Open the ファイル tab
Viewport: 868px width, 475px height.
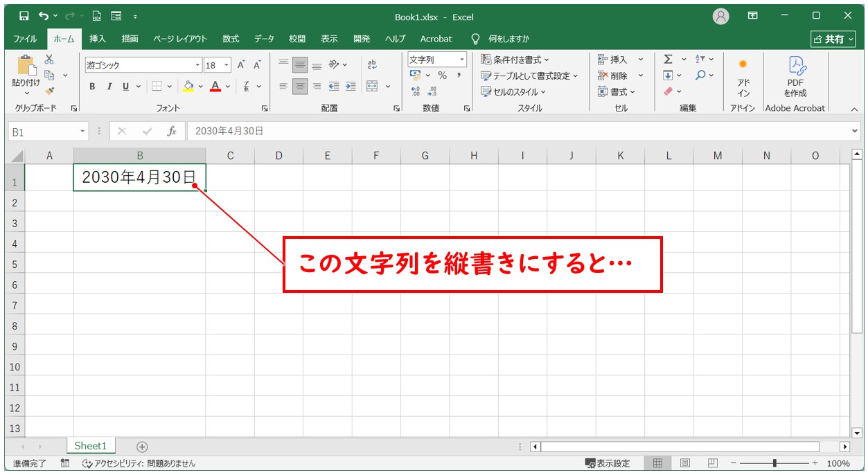click(x=26, y=39)
